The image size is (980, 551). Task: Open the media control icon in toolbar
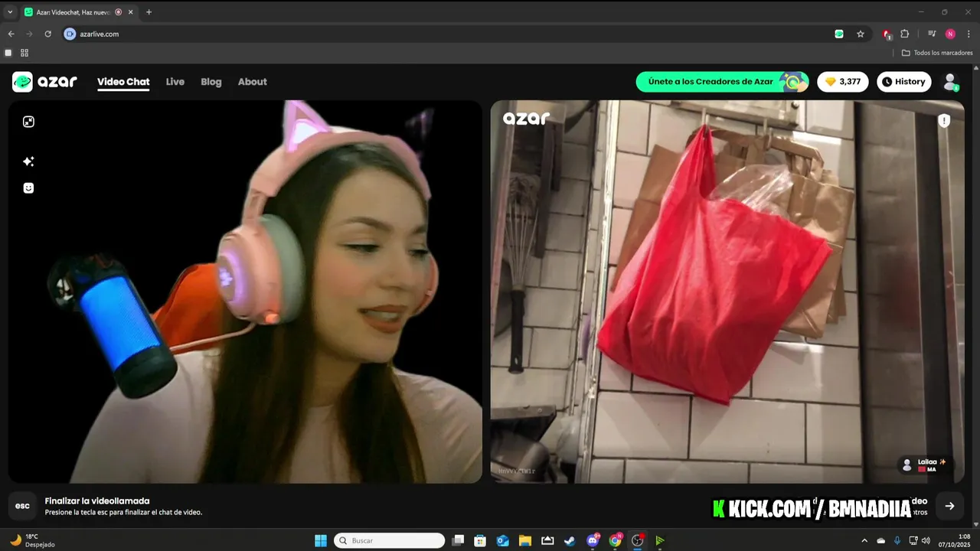[932, 34]
